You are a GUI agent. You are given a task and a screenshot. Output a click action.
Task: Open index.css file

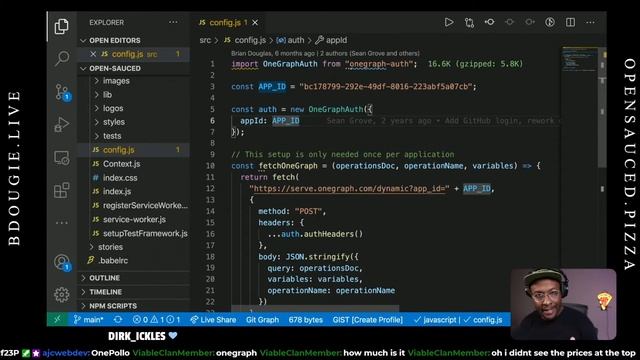tap(120, 178)
